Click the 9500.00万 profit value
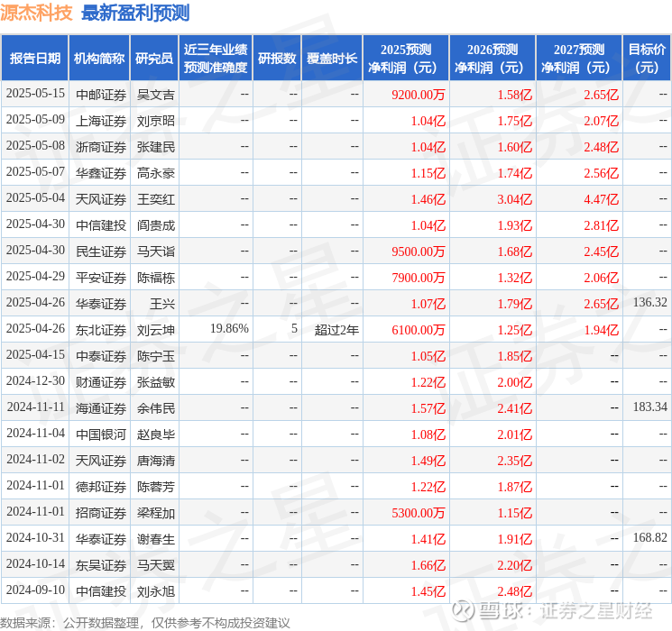 [x=419, y=251]
